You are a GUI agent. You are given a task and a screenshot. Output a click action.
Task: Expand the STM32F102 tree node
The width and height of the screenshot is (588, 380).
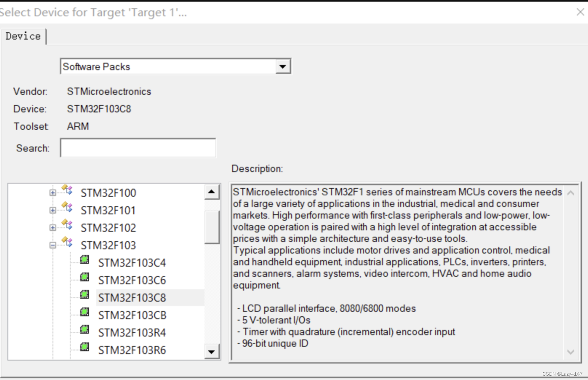tap(53, 228)
